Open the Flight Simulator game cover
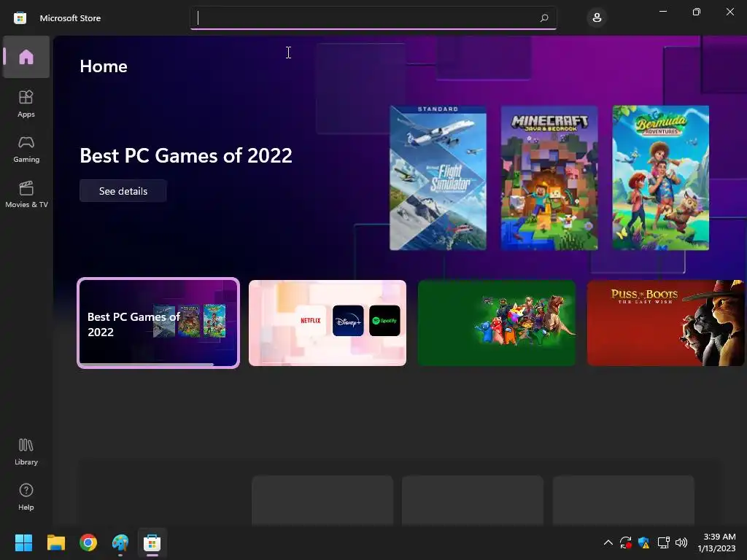This screenshot has width=747, height=560. pyautogui.click(x=438, y=178)
